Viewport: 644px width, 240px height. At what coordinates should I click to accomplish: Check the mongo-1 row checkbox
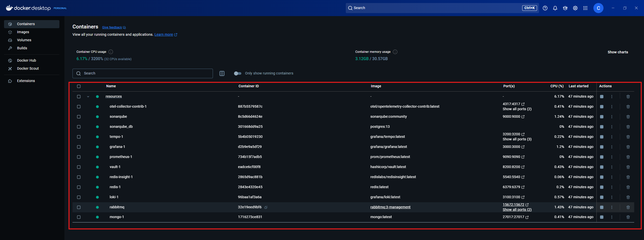(x=79, y=217)
